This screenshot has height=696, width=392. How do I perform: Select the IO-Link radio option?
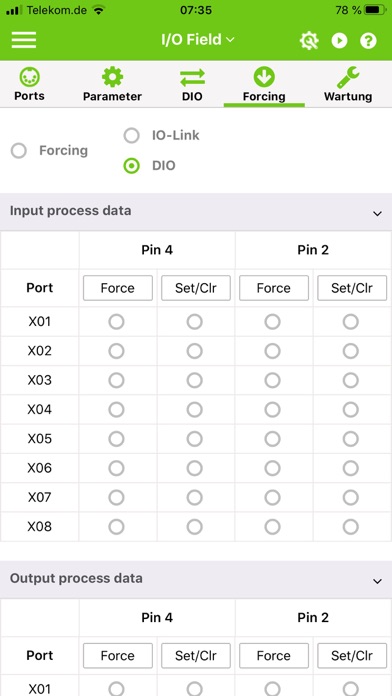[x=131, y=135]
